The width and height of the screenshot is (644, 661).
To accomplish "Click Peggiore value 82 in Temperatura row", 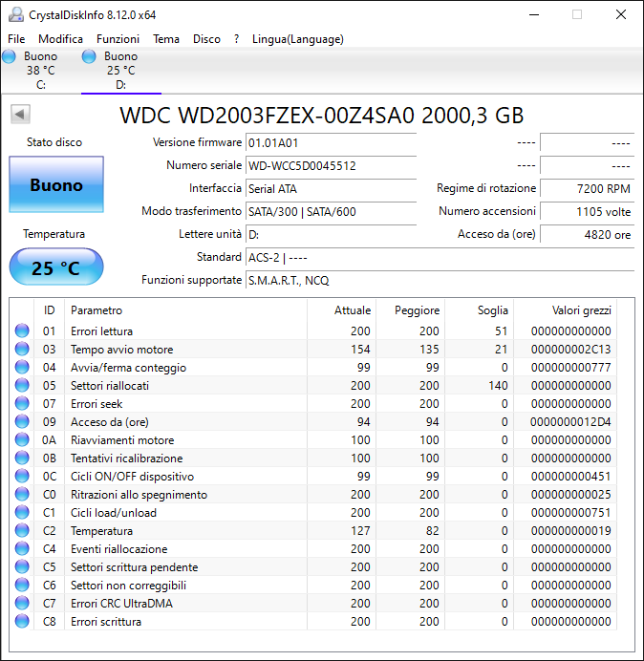I will pyautogui.click(x=432, y=531).
